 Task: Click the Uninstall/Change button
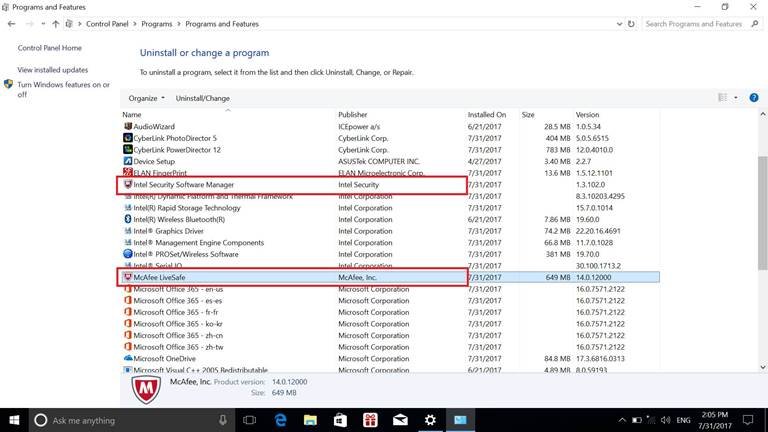click(203, 98)
